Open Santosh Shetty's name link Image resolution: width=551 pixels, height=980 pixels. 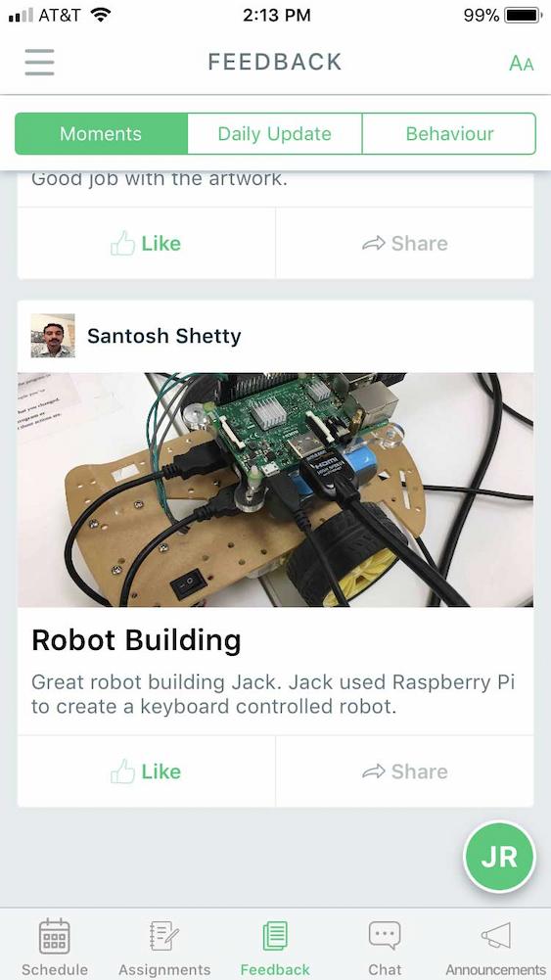pos(163,336)
